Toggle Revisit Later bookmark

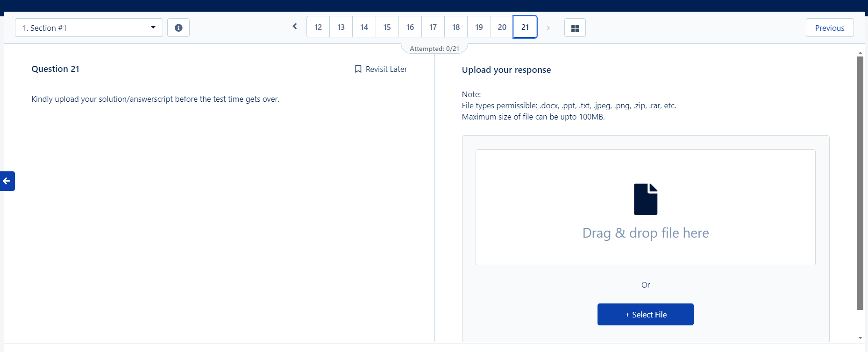381,69
